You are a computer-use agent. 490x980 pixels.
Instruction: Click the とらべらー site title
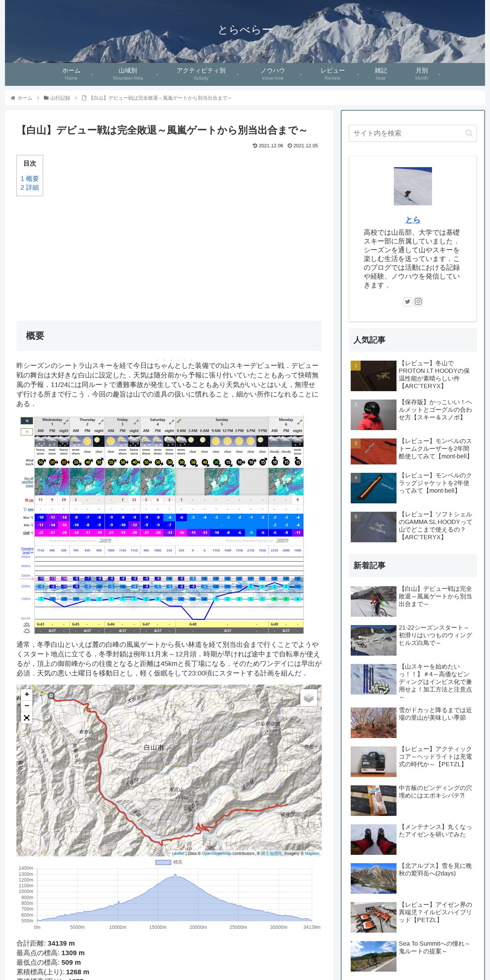click(x=245, y=30)
